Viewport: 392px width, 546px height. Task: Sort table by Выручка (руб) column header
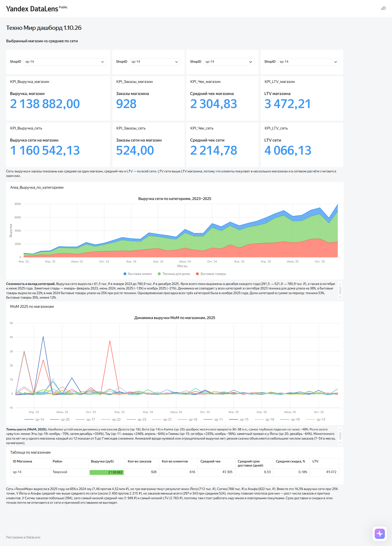(102, 461)
